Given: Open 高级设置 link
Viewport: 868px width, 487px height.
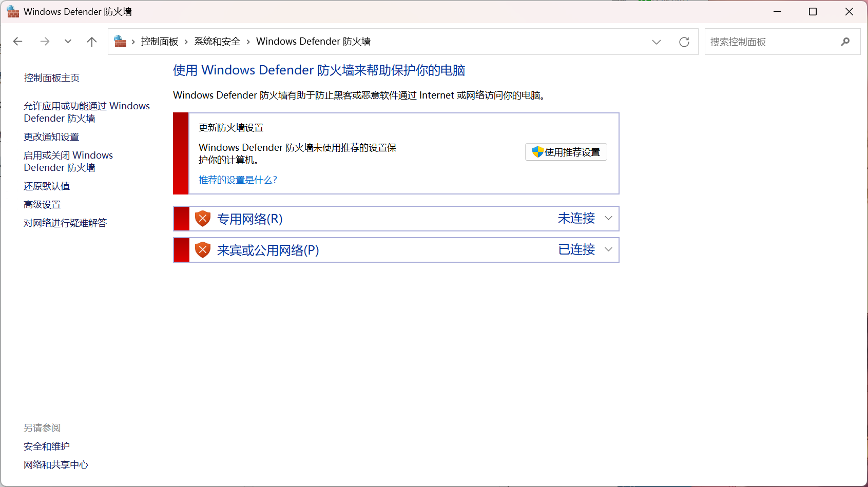Looking at the screenshot, I should point(42,205).
